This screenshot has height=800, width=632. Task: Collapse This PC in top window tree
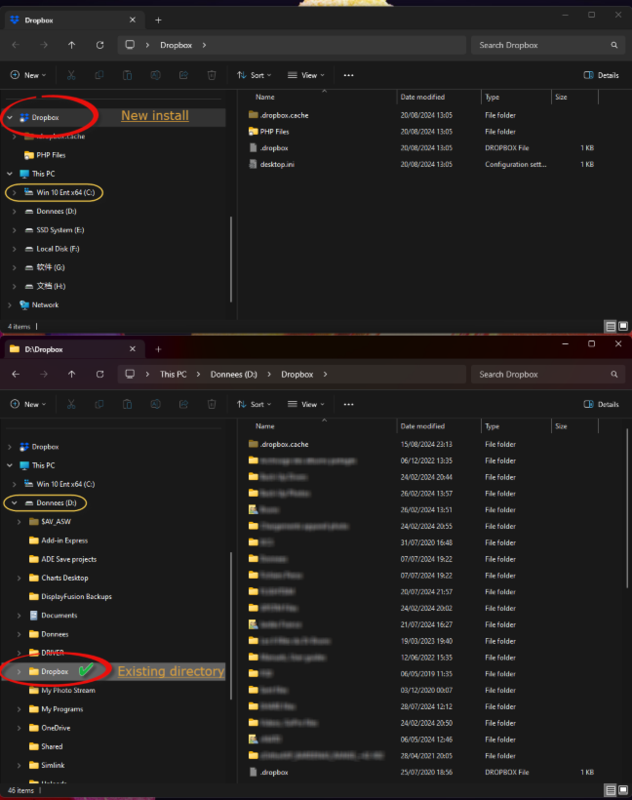point(10,173)
